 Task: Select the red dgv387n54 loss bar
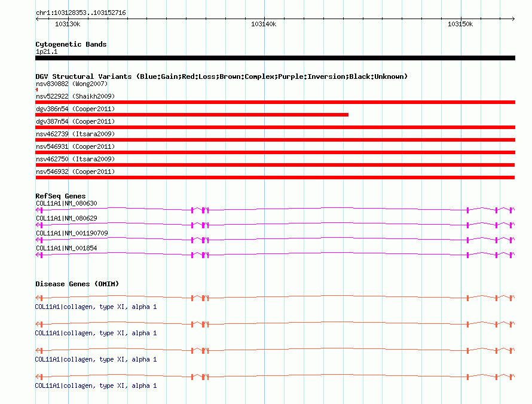275,127
